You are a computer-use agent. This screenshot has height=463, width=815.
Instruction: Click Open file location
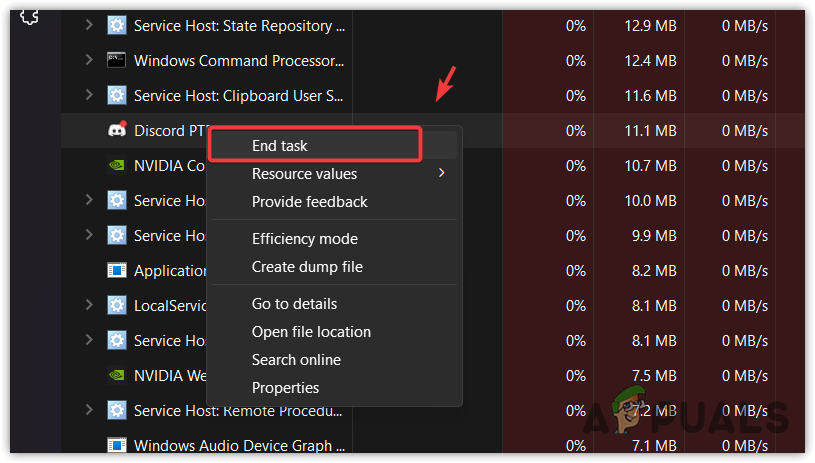tap(311, 332)
